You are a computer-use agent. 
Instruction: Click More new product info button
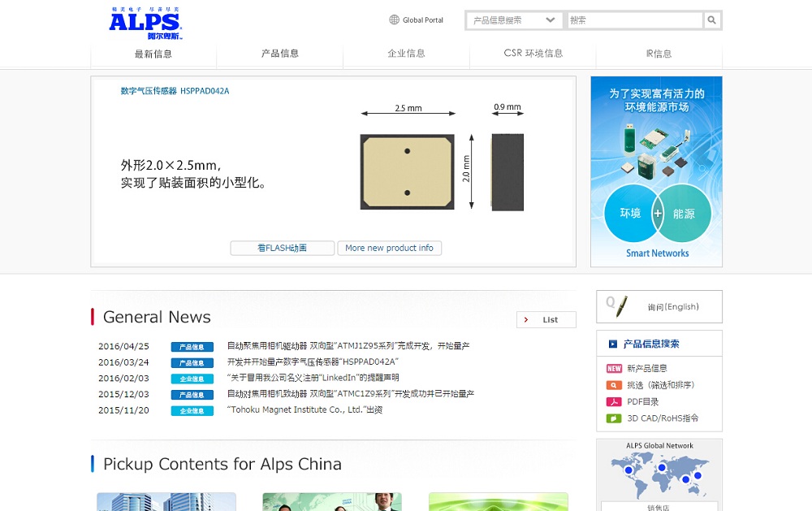click(390, 249)
